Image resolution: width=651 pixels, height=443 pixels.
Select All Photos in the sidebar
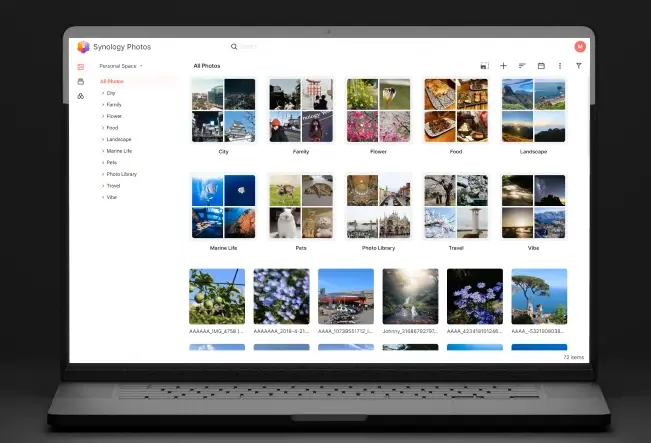point(112,81)
